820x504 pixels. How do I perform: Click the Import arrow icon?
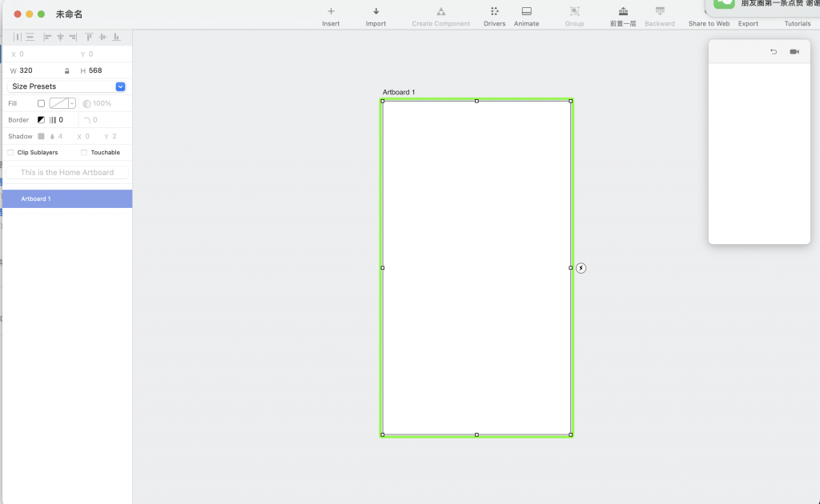pos(376,11)
